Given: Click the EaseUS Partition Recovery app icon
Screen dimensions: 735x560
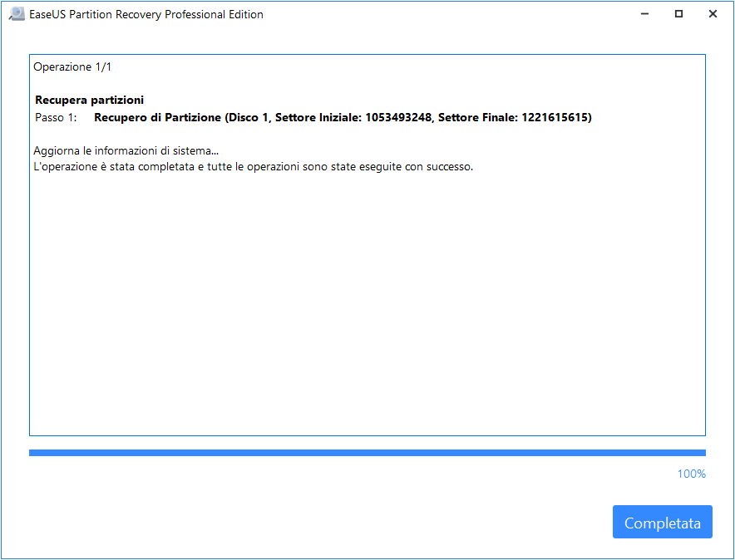Looking at the screenshot, I should [17, 14].
